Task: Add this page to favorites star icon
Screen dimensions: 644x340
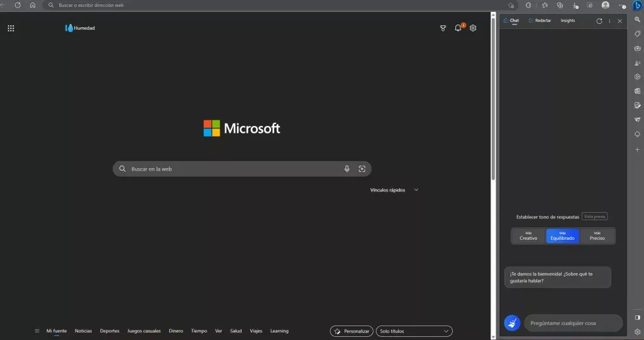Action: coord(511,5)
